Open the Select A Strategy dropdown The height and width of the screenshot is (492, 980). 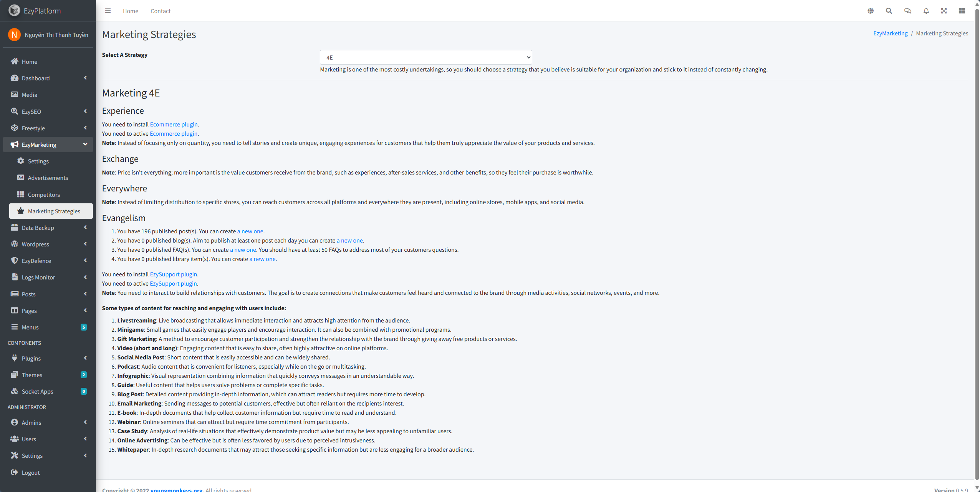tap(425, 57)
